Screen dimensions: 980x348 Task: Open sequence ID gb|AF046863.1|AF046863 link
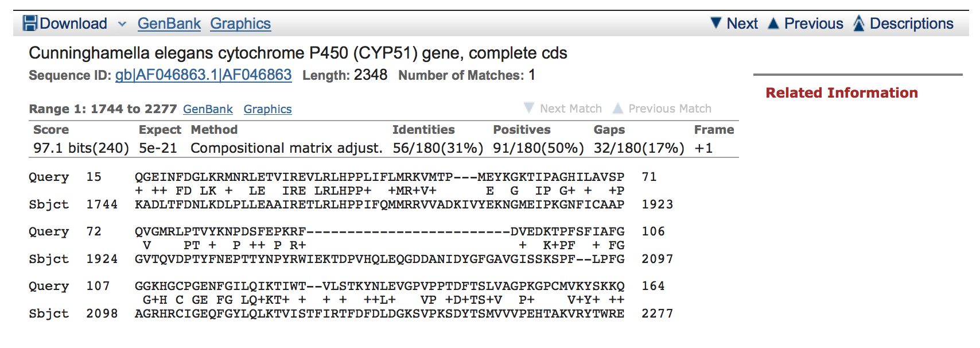204,75
